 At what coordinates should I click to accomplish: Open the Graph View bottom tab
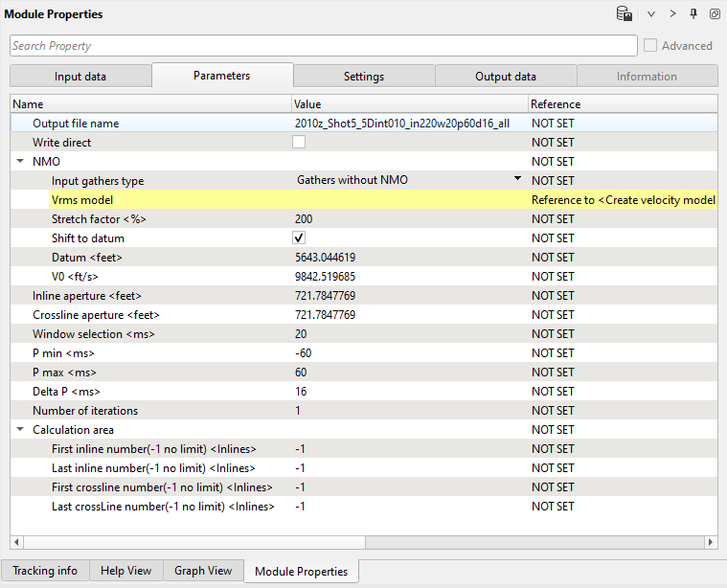(203, 571)
